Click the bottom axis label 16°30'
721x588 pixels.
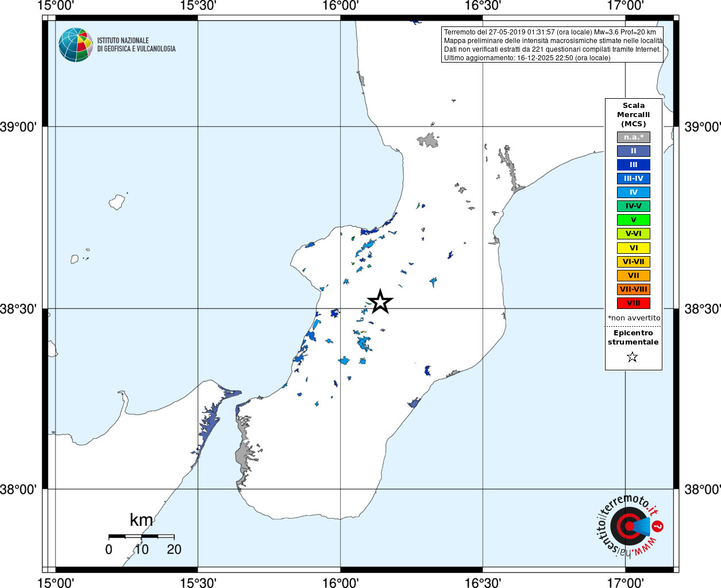(483, 582)
